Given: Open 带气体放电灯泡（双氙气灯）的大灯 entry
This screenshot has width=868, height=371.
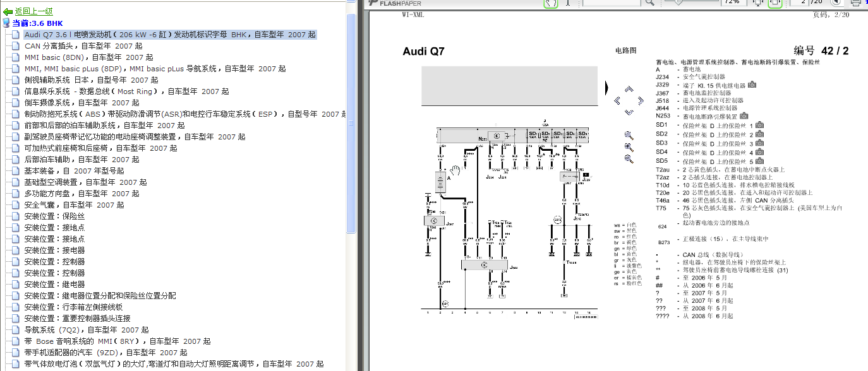Looking at the screenshot, I should click(x=174, y=364).
